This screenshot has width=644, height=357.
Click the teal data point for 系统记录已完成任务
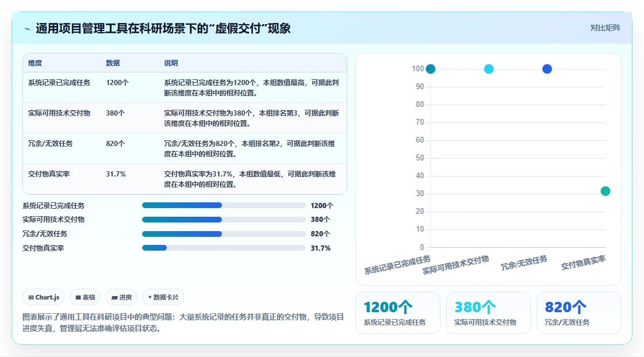(431, 69)
